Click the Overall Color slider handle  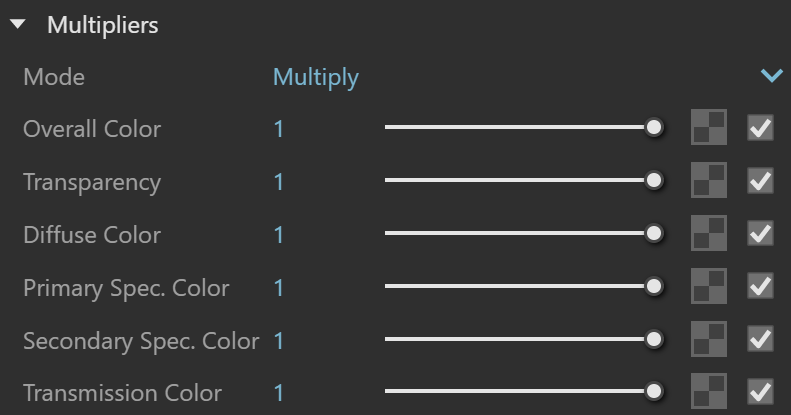click(654, 128)
